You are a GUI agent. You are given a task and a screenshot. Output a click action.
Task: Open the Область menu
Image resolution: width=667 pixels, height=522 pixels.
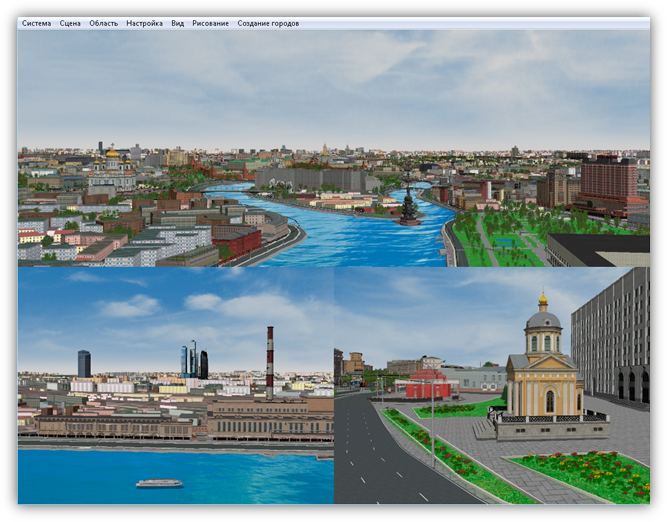[x=103, y=23]
